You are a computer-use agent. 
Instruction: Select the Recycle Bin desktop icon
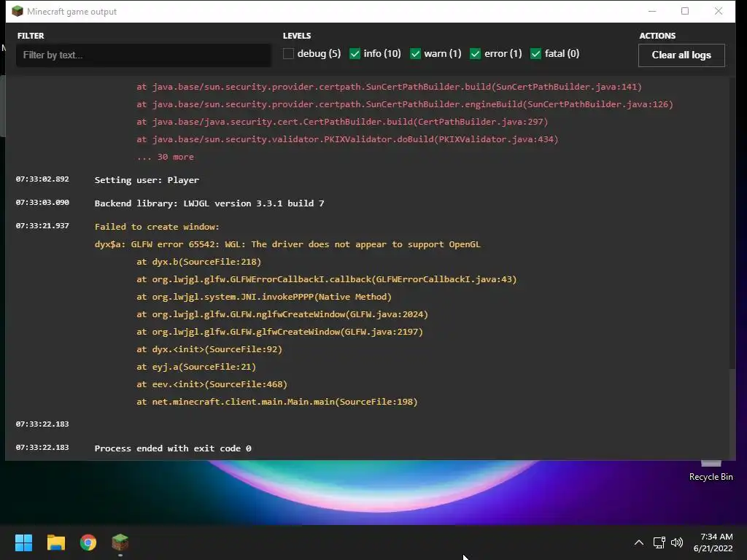[x=711, y=471]
